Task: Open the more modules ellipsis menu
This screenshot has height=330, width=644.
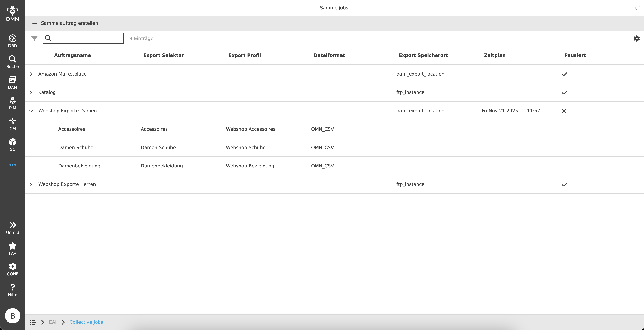Action: [12, 165]
